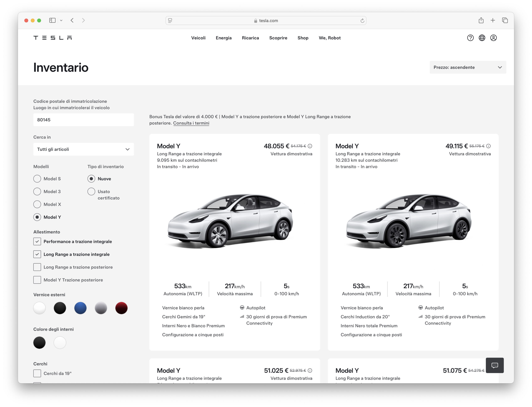Viewport: 532px width, 407px height.
Task: Expand Safari sidebar options chevron
Action: point(61,21)
